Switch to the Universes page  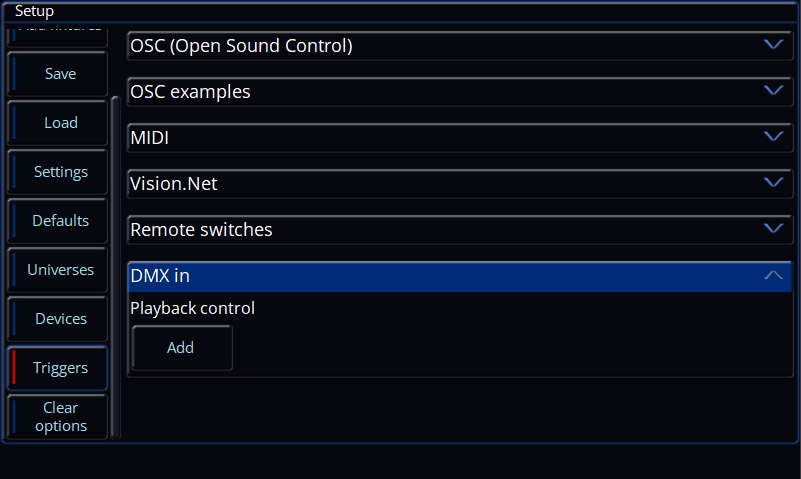pos(58,270)
